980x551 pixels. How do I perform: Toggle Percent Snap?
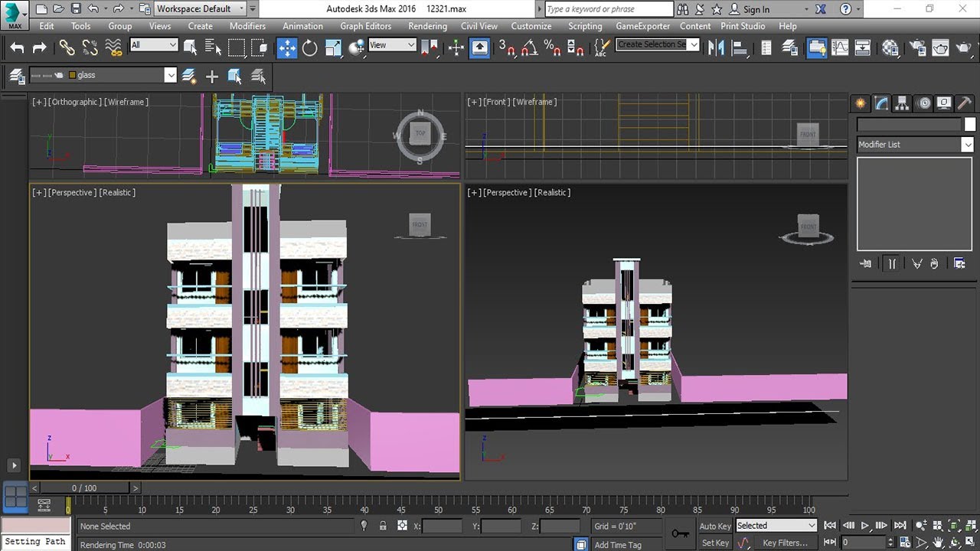tap(553, 47)
